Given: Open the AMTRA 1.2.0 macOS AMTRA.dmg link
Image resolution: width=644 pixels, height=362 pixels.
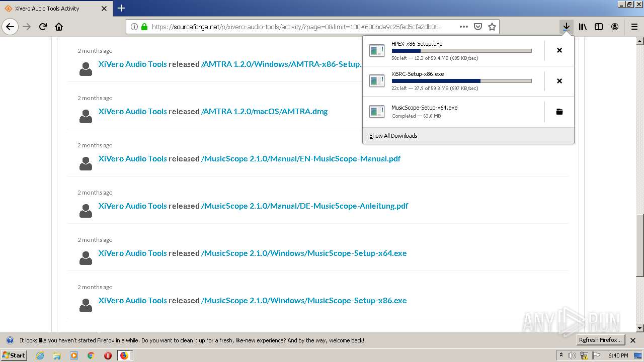Looking at the screenshot, I should point(265,111).
